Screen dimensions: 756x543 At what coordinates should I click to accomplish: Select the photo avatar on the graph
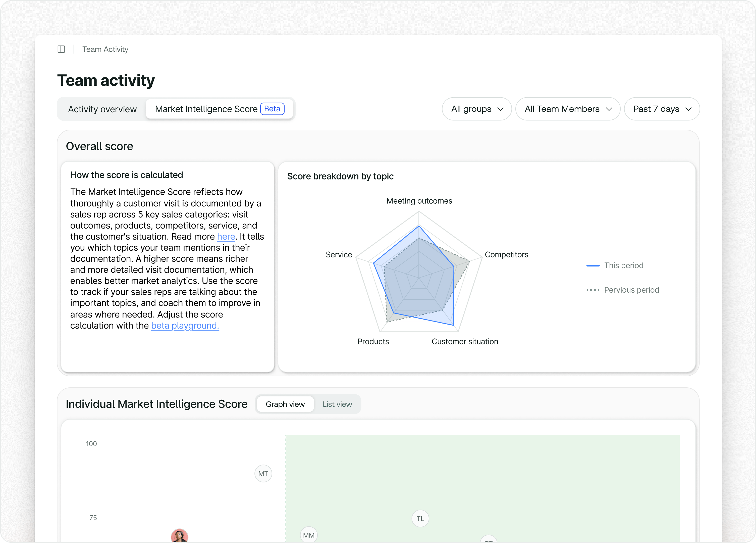(179, 536)
